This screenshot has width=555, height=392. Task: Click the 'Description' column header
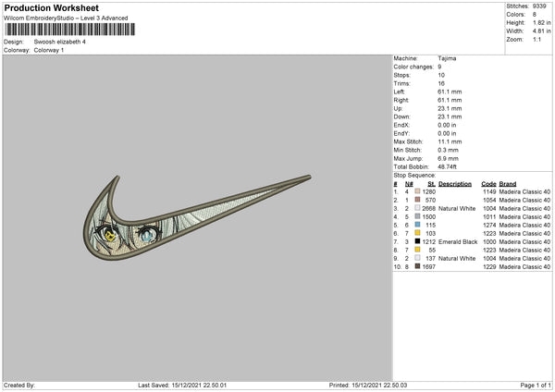[x=455, y=184]
